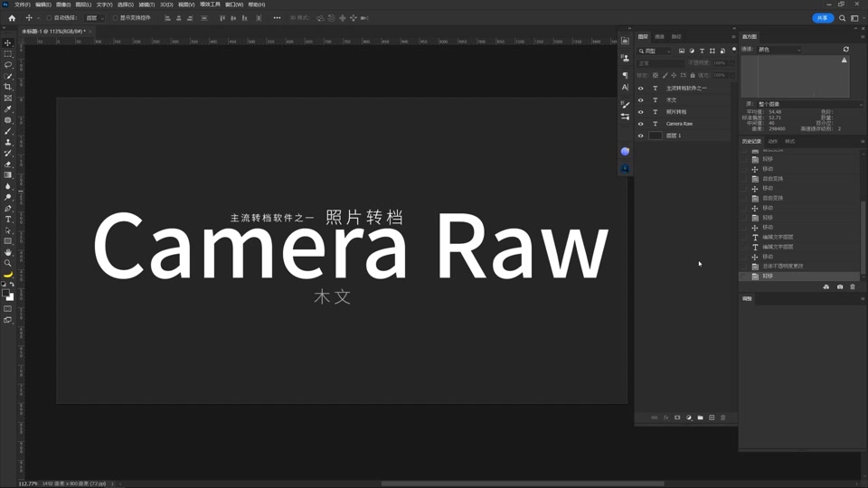Image resolution: width=868 pixels, height=488 pixels.
Task: Open histogram channel 颜色 dropdown
Action: tap(779, 50)
